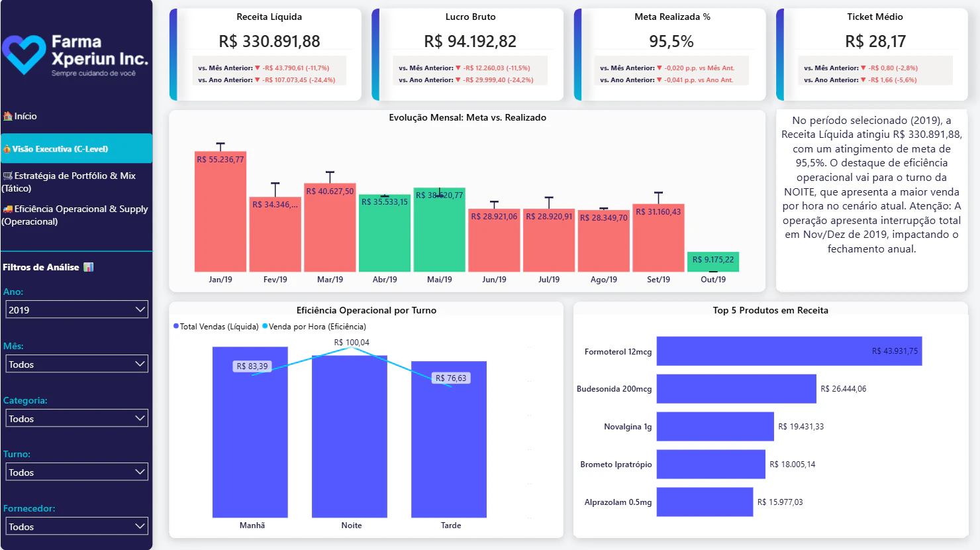Click the Lucro Bruto value R$ 94.192,82
Viewport: 980px width, 550px height.
coord(470,41)
